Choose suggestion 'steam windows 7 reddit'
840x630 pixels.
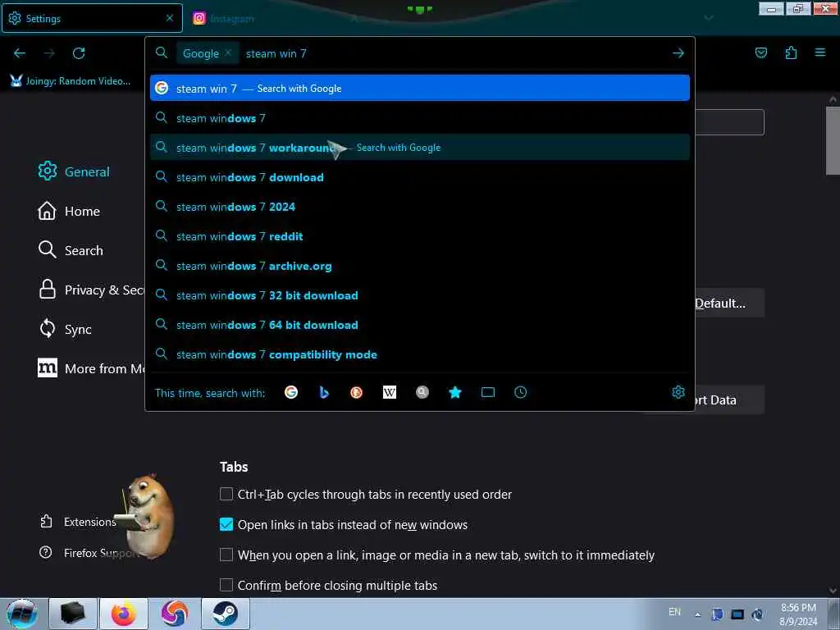[419, 236]
